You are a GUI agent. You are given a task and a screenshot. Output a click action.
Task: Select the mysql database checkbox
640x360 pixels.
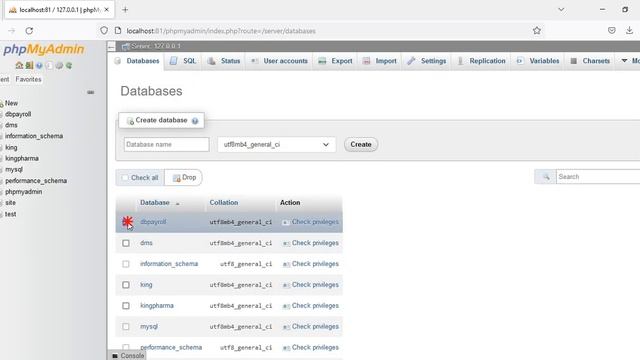[x=126, y=327]
